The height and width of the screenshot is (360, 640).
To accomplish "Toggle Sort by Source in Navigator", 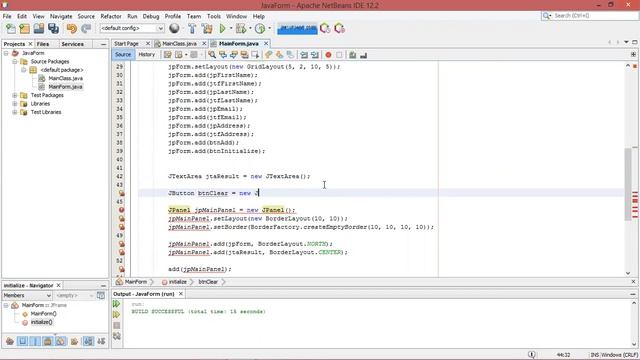I will point(101,341).
